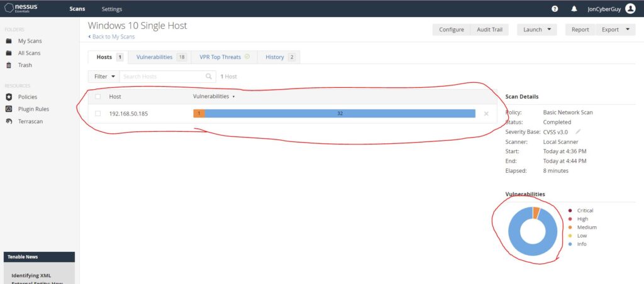Click the Search Hosts input field
Viewport: 644px width, 284px height.
tap(163, 76)
